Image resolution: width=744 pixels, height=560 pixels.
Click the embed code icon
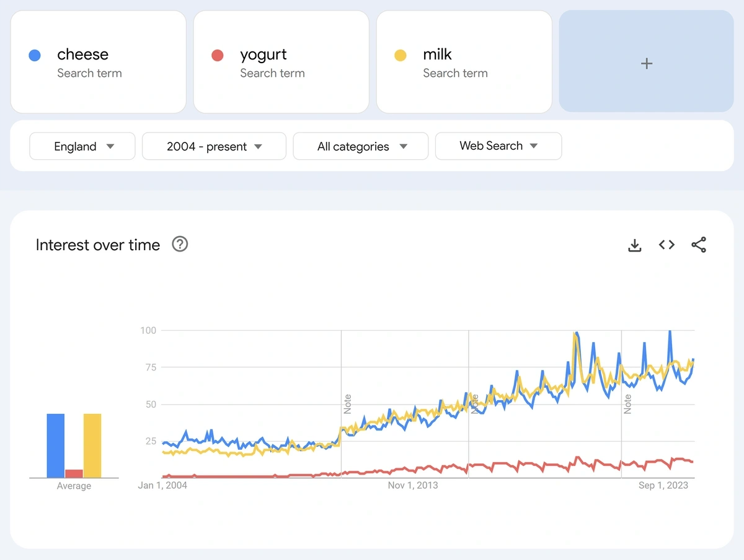pyautogui.click(x=666, y=245)
